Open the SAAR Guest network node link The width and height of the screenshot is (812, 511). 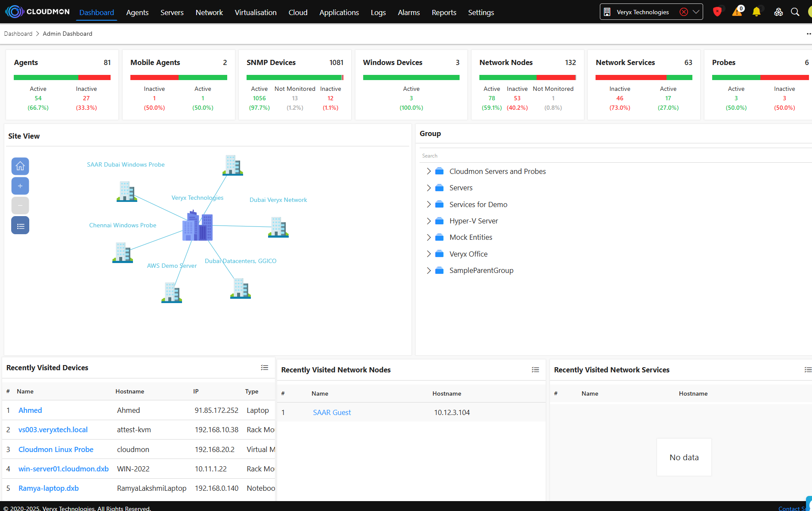coord(332,412)
